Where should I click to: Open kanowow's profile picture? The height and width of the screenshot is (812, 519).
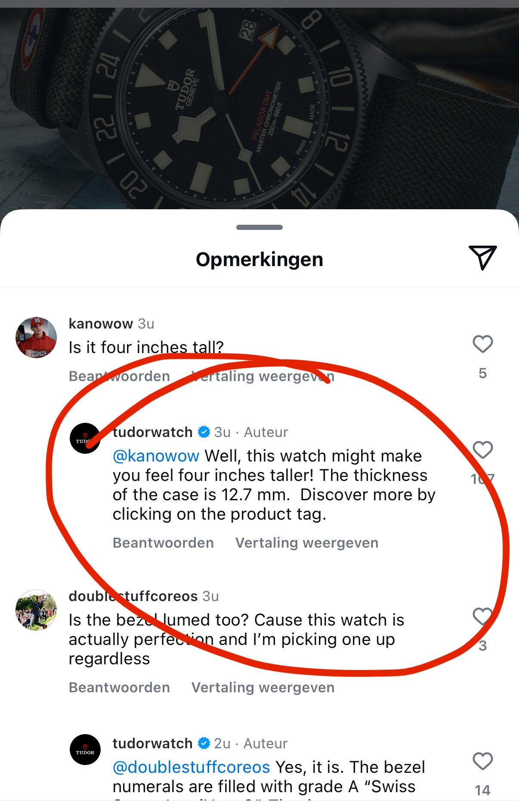click(x=36, y=338)
